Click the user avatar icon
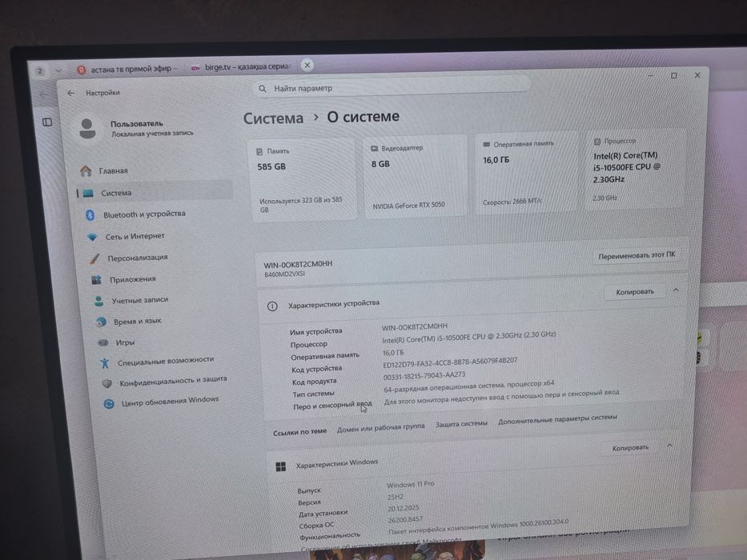This screenshot has height=560, width=747. pyautogui.click(x=87, y=129)
